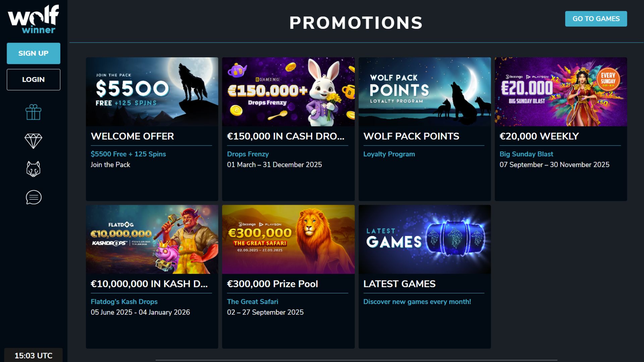The image size is (644, 362).
Task: Click the Login button
Action: [x=33, y=79]
